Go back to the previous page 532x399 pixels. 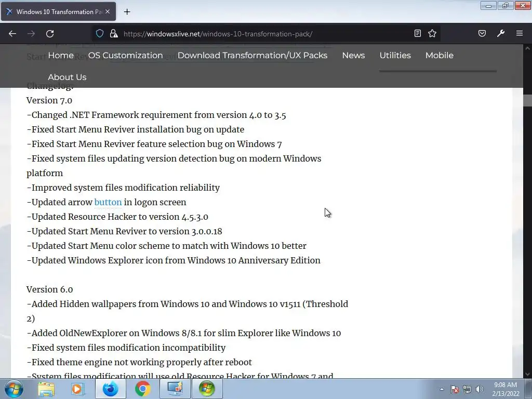(x=12, y=34)
